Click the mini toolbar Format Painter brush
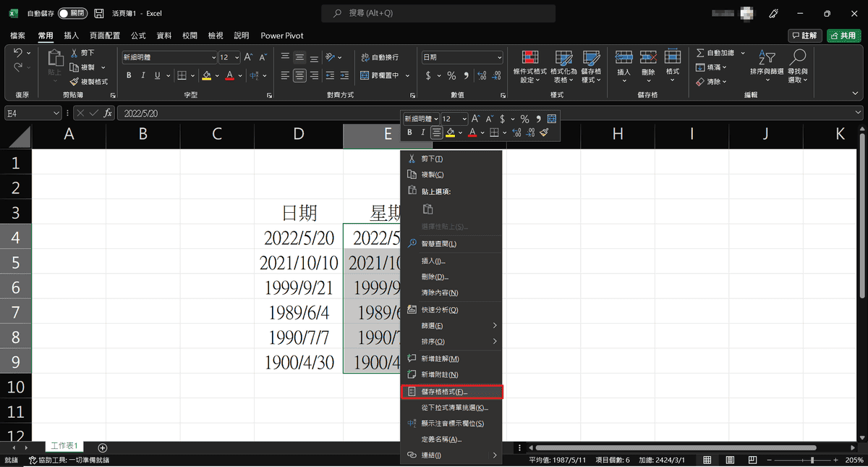 544,132
